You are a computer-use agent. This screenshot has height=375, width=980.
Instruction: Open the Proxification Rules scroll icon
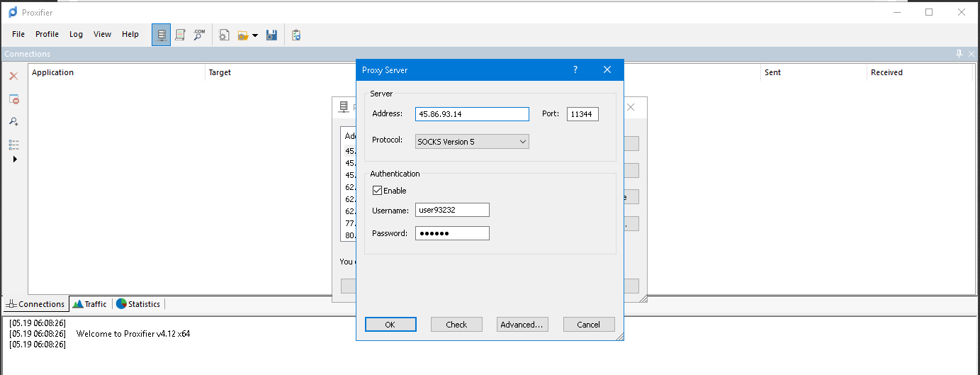180,34
